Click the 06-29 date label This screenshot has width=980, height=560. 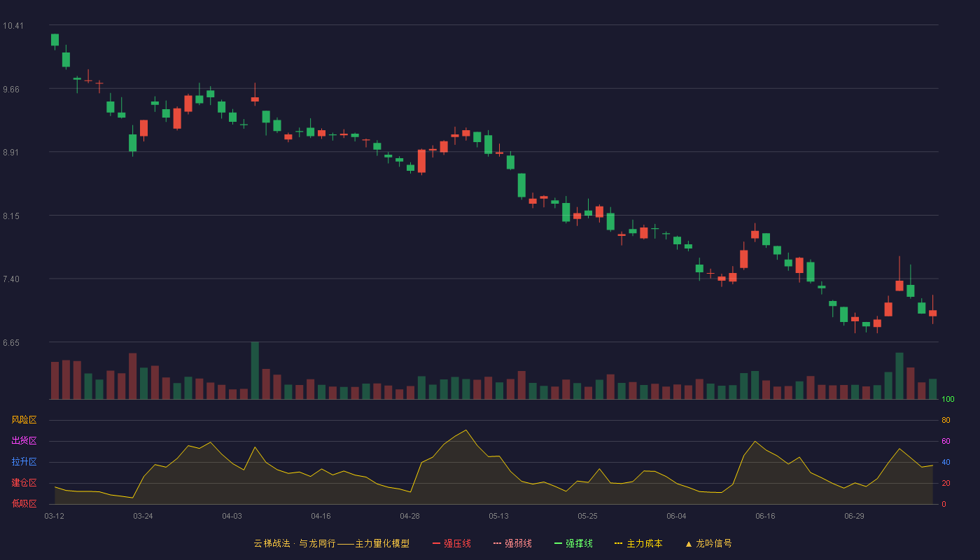(x=854, y=516)
